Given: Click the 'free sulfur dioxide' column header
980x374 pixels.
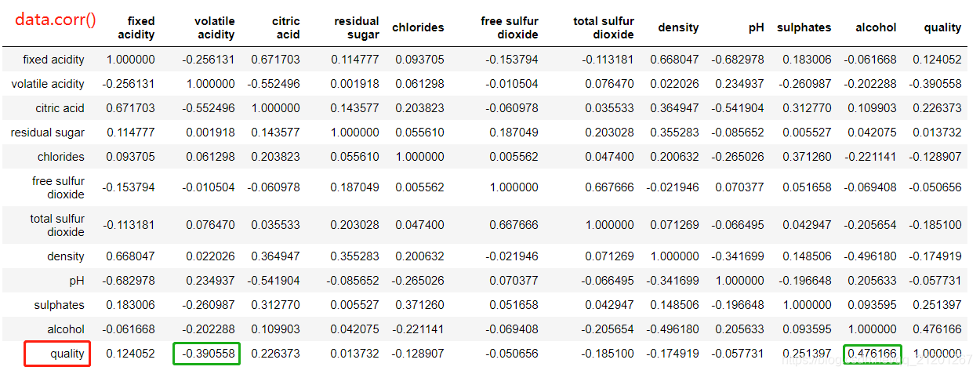Looking at the screenshot, I should 510,27.
